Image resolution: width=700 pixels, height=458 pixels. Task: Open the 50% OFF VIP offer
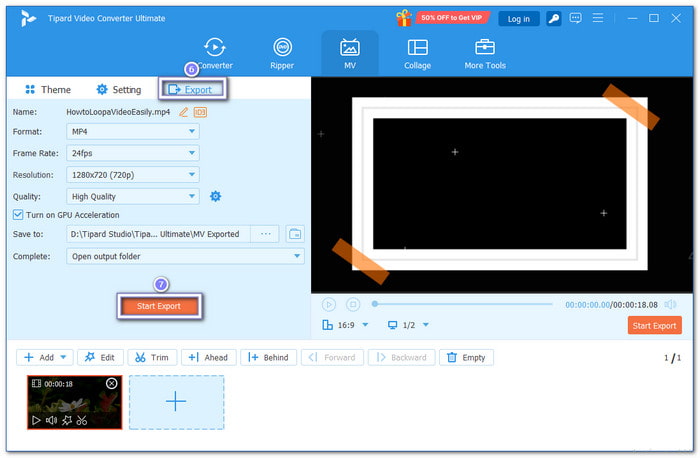coord(452,18)
